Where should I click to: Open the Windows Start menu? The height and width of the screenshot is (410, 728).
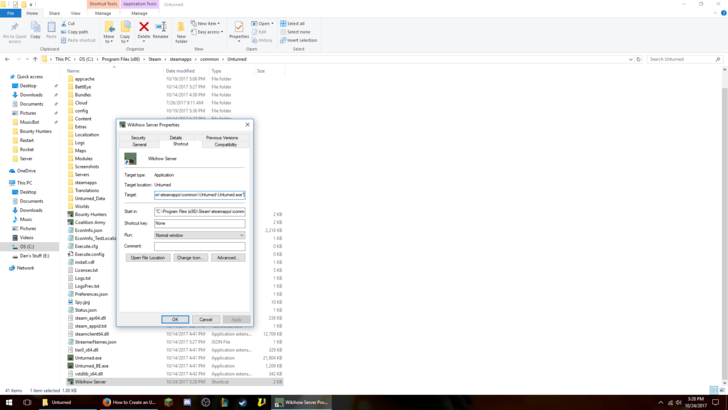9,402
